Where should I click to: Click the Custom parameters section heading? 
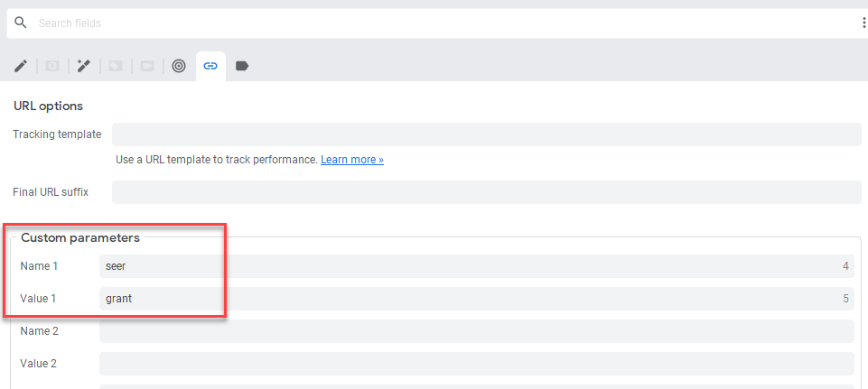pyautogui.click(x=80, y=238)
